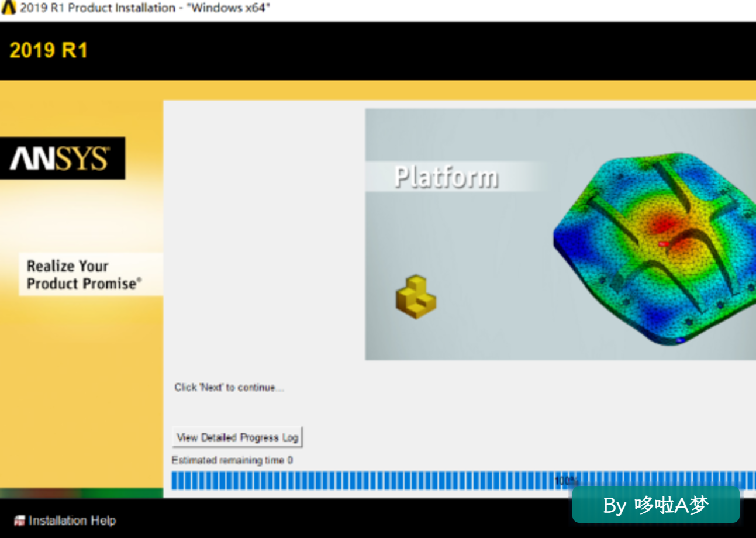Click the ANSYS logo in the left panel

click(62, 158)
